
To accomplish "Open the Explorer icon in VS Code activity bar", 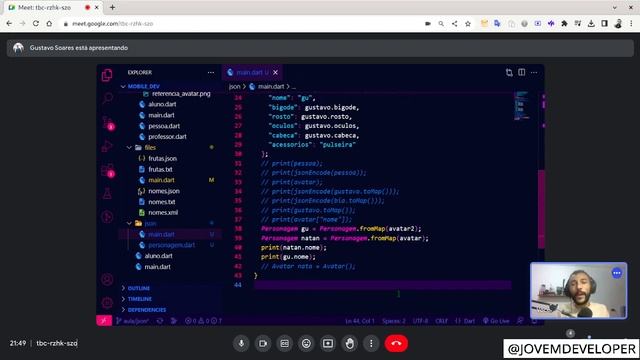I will click(x=107, y=75).
